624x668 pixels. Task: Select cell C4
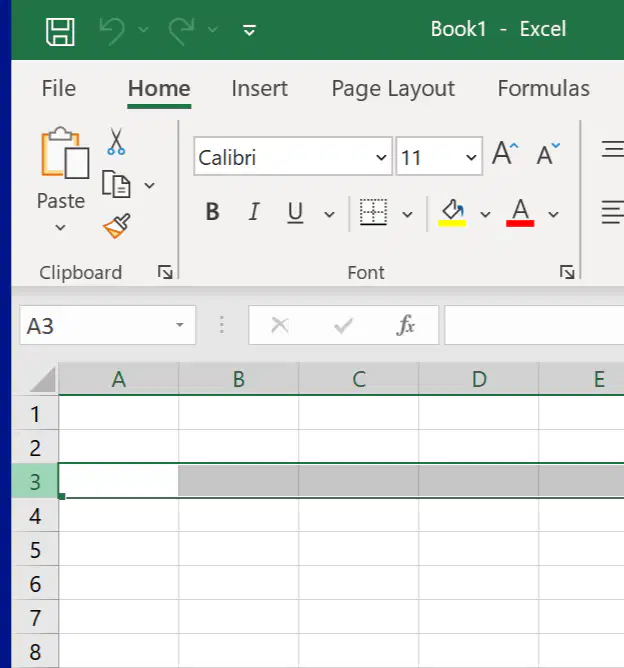(x=359, y=515)
